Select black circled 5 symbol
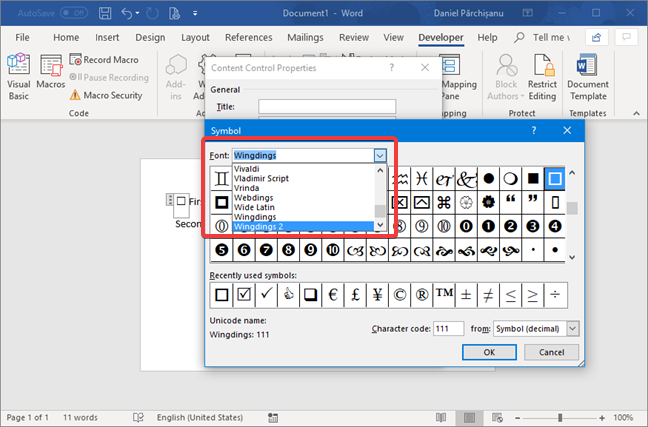This screenshot has width=648, height=427. coord(222,250)
